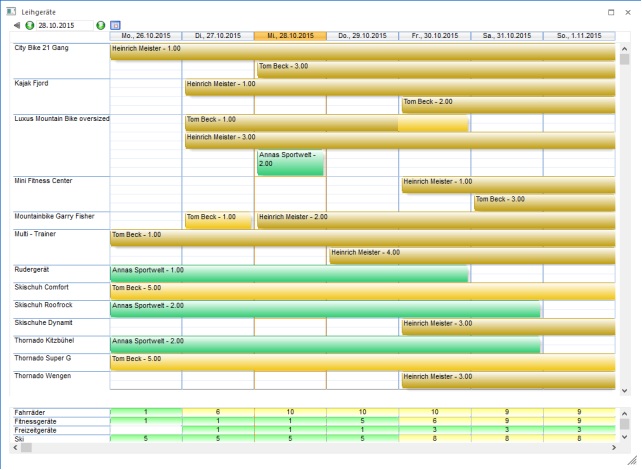Select the Mi., 28.10.2015 column header
The width and height of the screenshot is (642, 470).
pyautogui.click(x=290, y=35)
